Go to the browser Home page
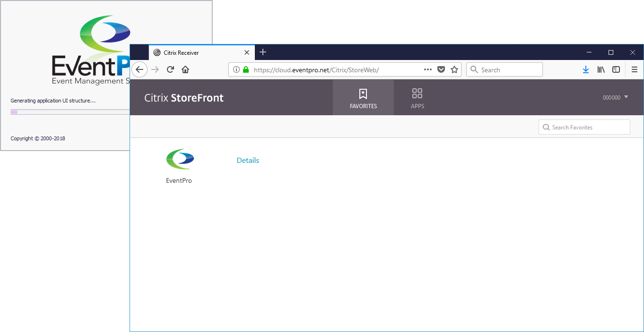Image resolution: width=644 pixels, height=332 pixels. [x=185, y=69]
